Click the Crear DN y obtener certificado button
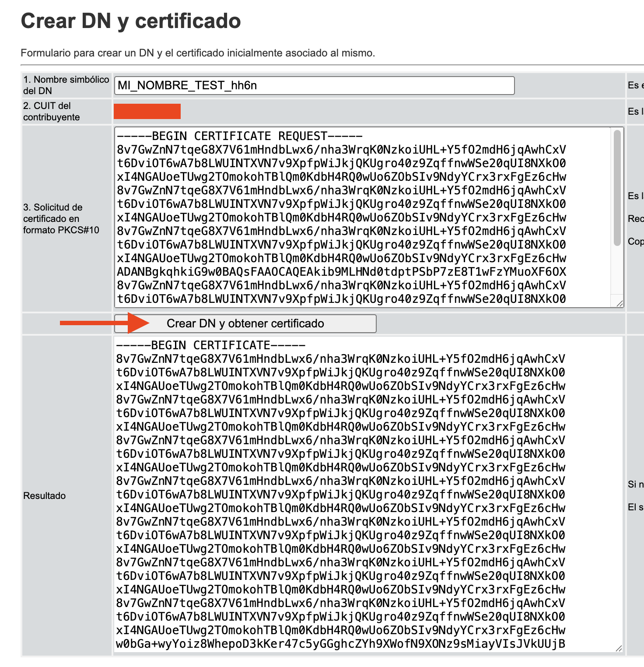The height and width of the screenshot is (667, 644). pos(246,324)
